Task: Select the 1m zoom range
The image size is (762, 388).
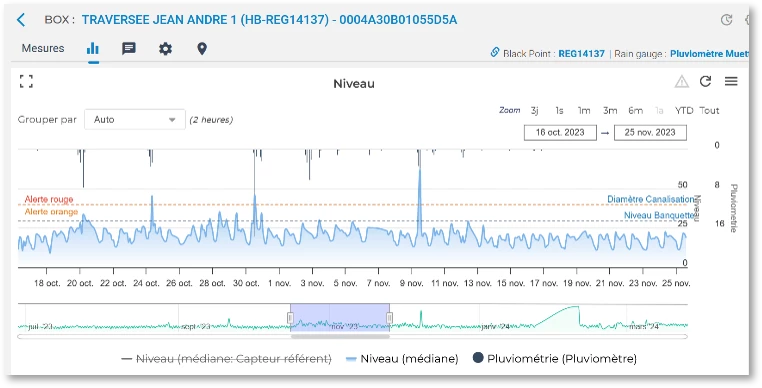Action: pos(584,111)
